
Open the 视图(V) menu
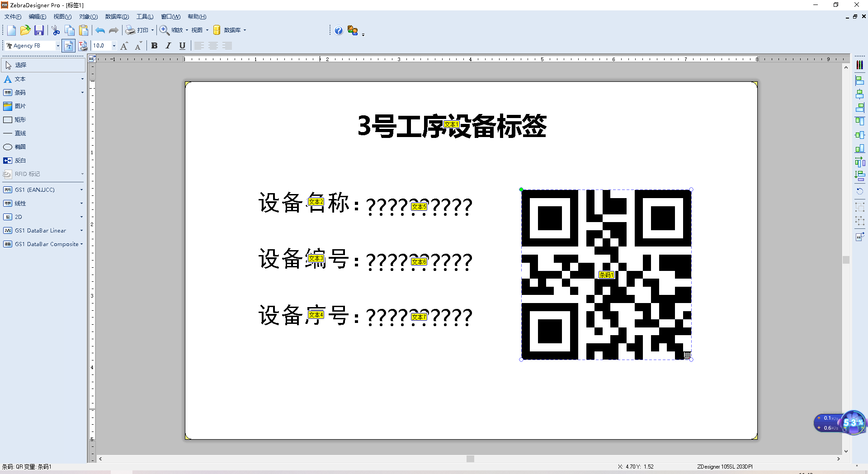(x=62, y=17)
